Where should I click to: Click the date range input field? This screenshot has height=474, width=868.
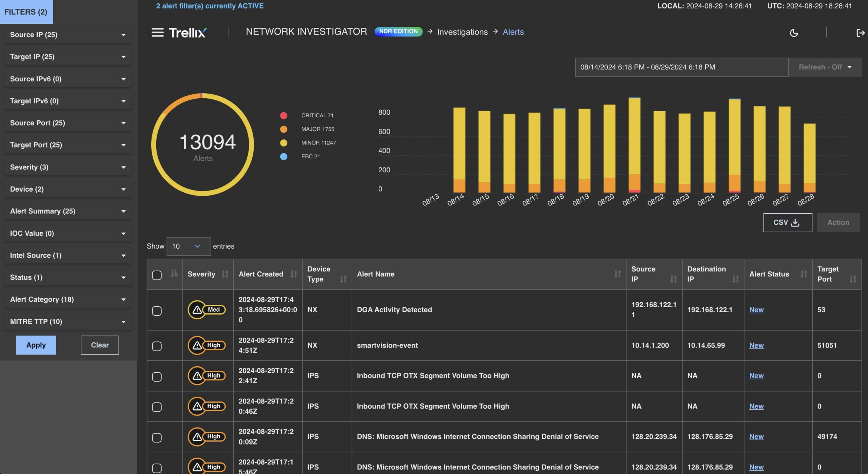(681, 67)
